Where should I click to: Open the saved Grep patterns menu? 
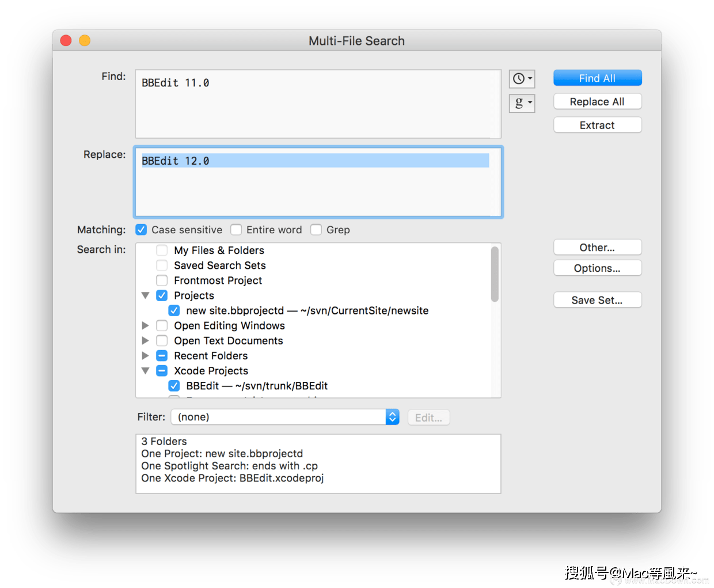(522, 103)
